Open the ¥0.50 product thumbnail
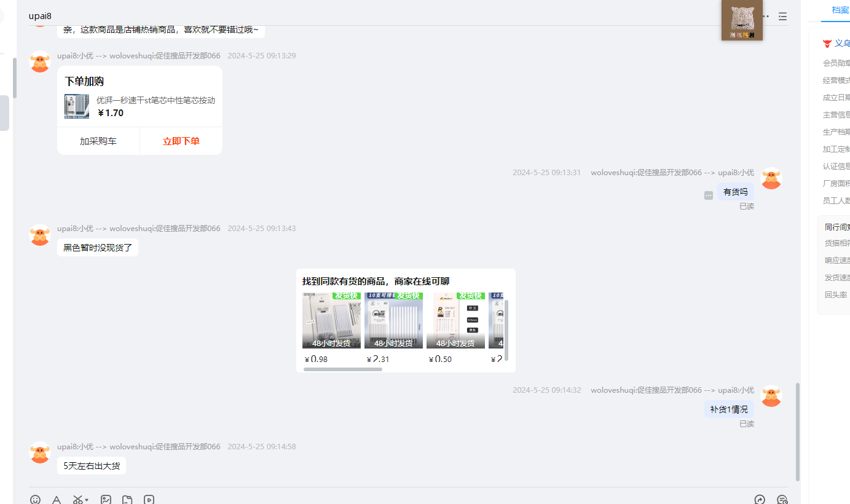Viewport: 850px width, 504px height. pyautogui.click(x=455, y=321)
